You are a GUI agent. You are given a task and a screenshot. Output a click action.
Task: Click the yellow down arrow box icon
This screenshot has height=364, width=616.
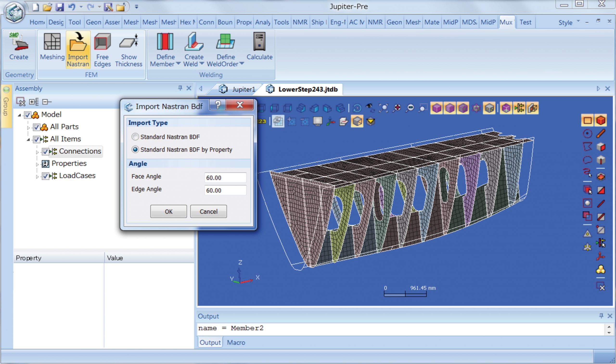coord(370,121)
